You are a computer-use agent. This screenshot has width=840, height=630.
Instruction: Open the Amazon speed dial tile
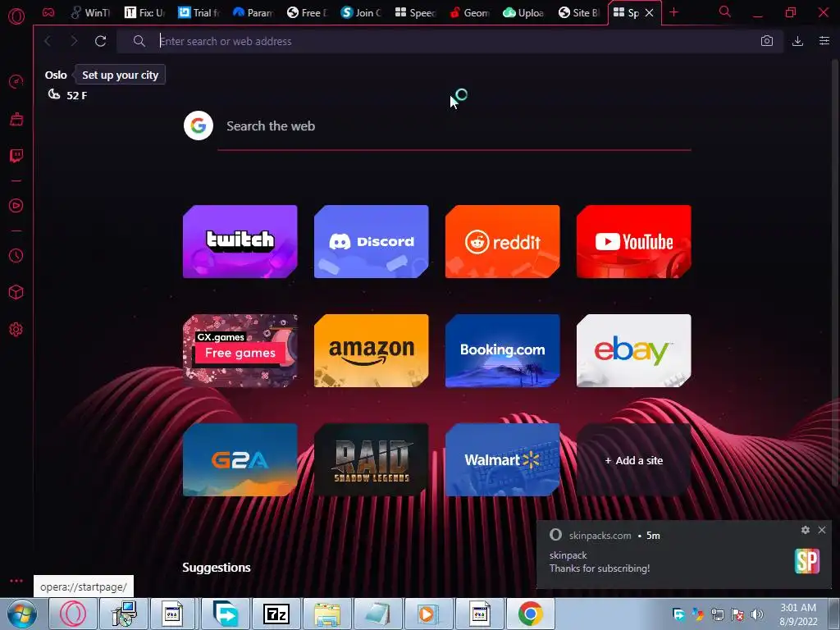tap(372, 351)
